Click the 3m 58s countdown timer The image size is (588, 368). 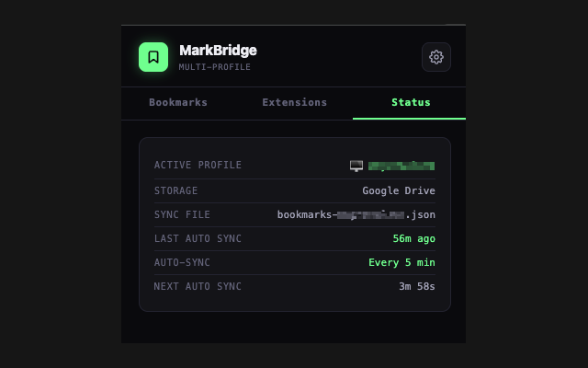(416, 286)
